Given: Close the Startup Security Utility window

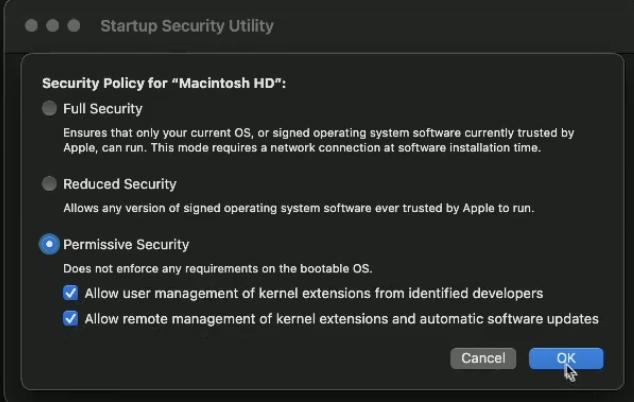Looking at the screenshot, I should [32, 25].
